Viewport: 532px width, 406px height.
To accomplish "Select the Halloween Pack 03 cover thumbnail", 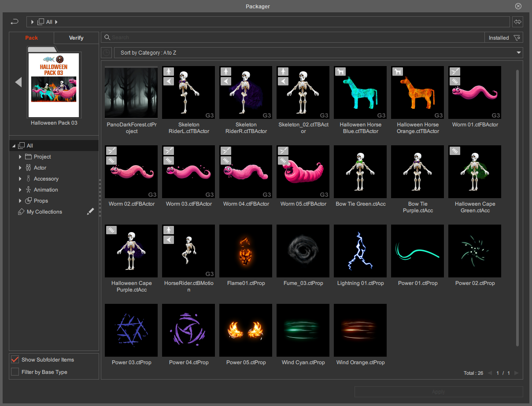I will click(54, 84).
